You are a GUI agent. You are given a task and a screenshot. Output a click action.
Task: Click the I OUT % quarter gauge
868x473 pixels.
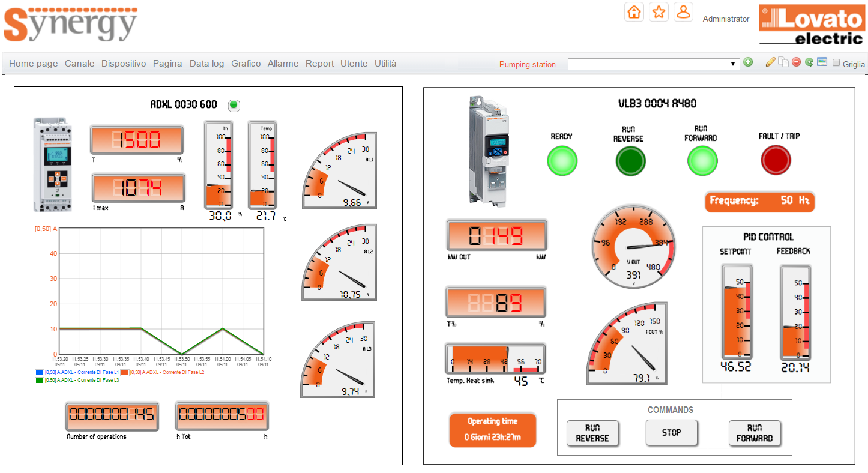(627, 343)
